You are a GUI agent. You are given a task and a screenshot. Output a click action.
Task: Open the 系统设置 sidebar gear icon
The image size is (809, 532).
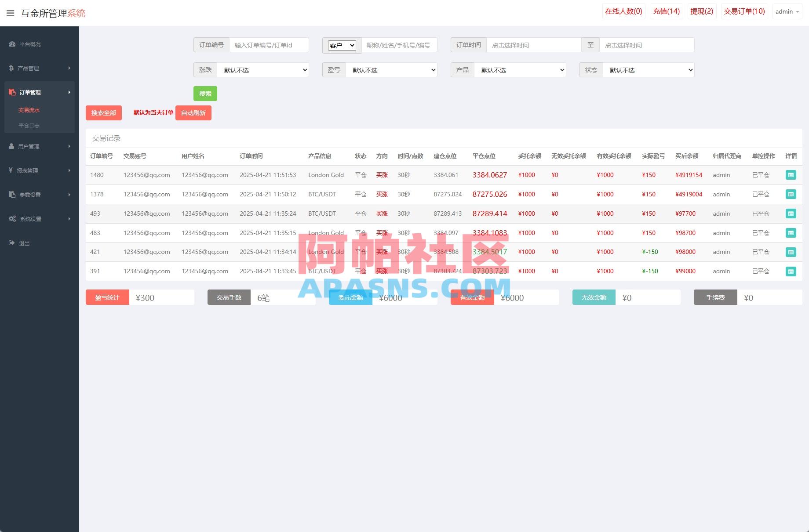coord(11,219)
